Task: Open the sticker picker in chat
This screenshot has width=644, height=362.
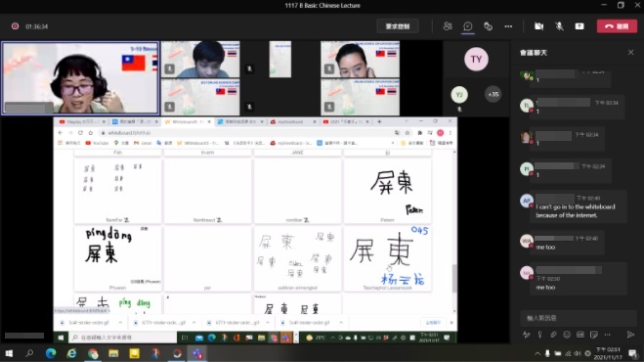Action: coord(593,335)
